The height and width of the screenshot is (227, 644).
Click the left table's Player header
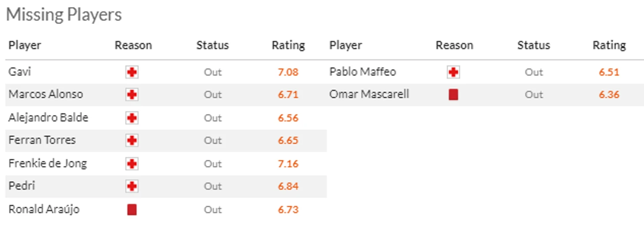tap(25, 45)
